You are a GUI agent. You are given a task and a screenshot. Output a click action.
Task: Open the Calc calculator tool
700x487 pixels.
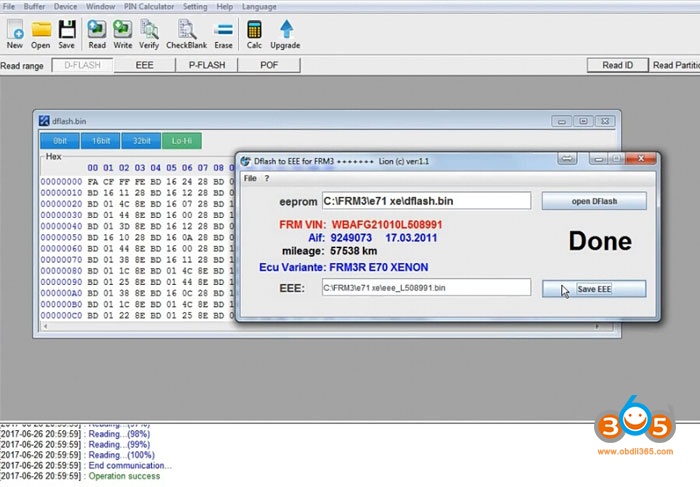(x=254, y=32)
